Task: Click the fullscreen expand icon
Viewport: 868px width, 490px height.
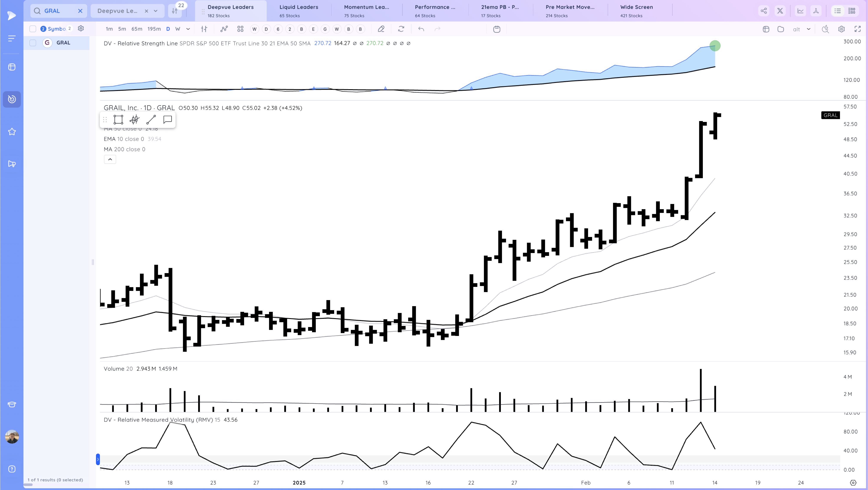Action: 858,29
